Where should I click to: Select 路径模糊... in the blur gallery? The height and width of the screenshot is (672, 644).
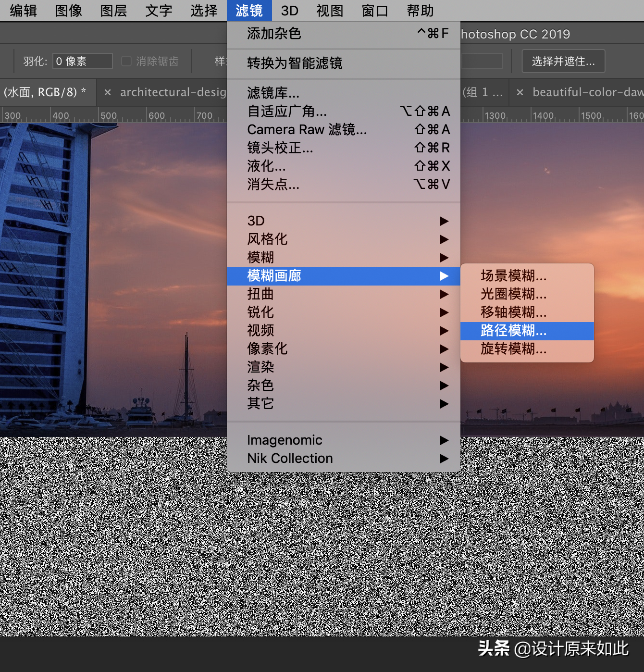pyautogui.click(x=527, y=331)
